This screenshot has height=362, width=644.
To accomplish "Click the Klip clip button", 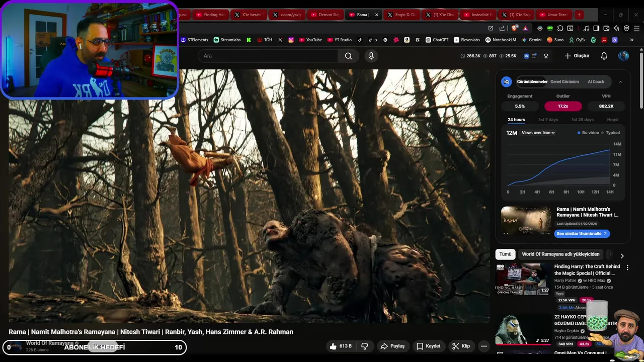I will coord(461,346).
